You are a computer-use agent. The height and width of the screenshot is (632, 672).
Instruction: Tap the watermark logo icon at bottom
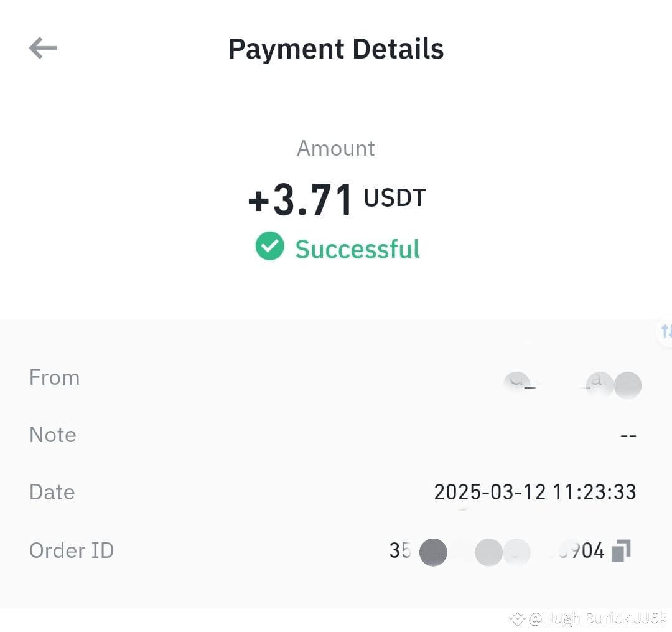pyautogui.click(x=517, y=619)
